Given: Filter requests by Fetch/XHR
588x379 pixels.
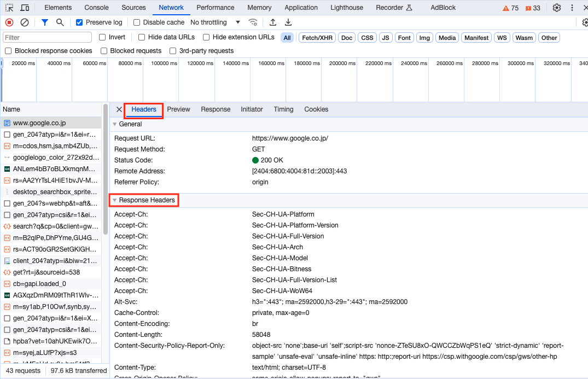Looking at the screenshot, I should point(317,38).
